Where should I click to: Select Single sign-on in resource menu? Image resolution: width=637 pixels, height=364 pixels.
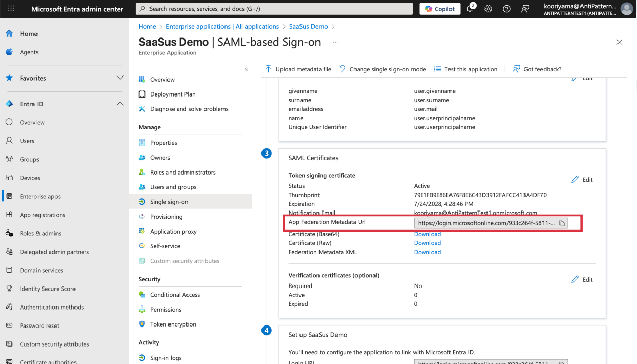pyautogui.click(x=191, y=202)
